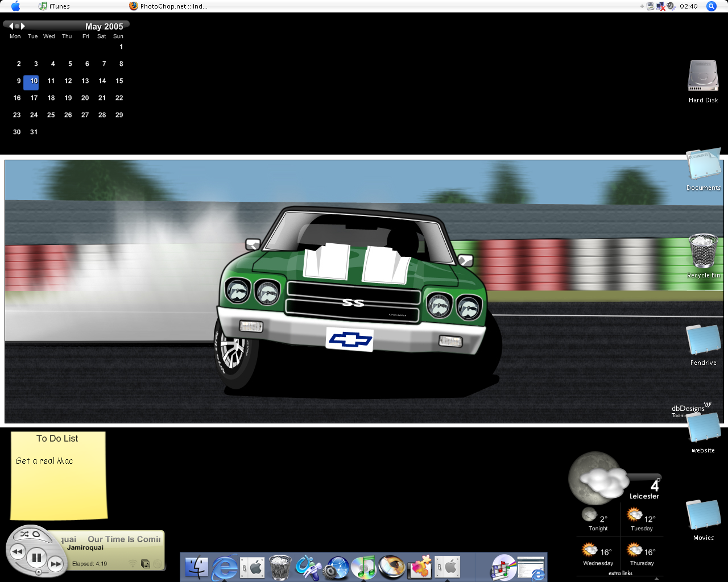Open iTunes from the dock

click(364, 567)
